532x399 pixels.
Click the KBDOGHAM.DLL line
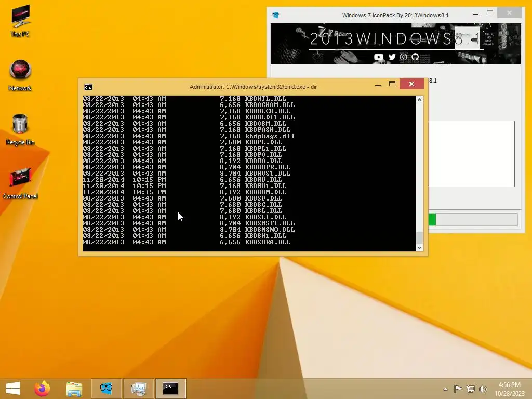(x=189, y=105)
